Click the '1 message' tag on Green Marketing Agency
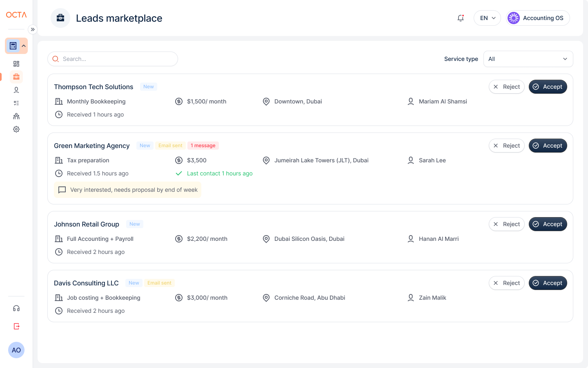 pyautogui.click(x=203, y=146)
